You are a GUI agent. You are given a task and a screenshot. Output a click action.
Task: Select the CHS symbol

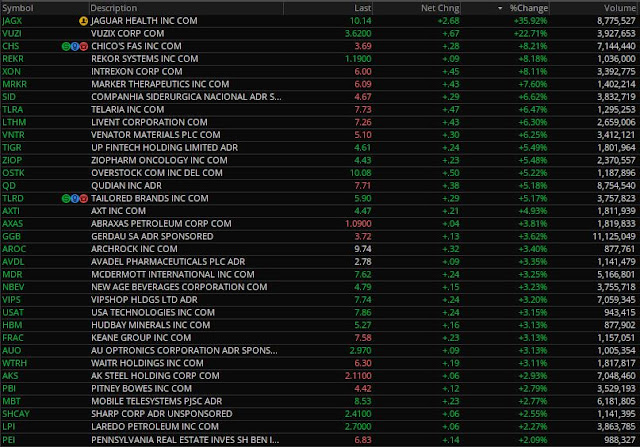[11, 46]
